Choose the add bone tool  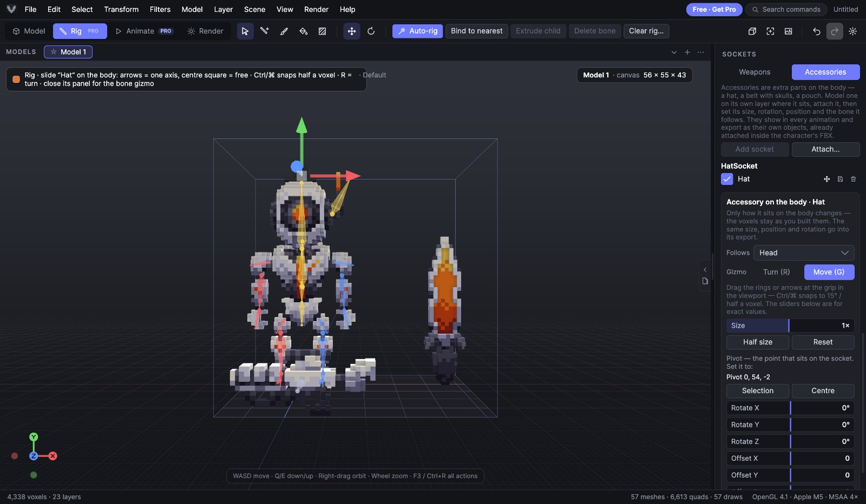coord(265,31)
